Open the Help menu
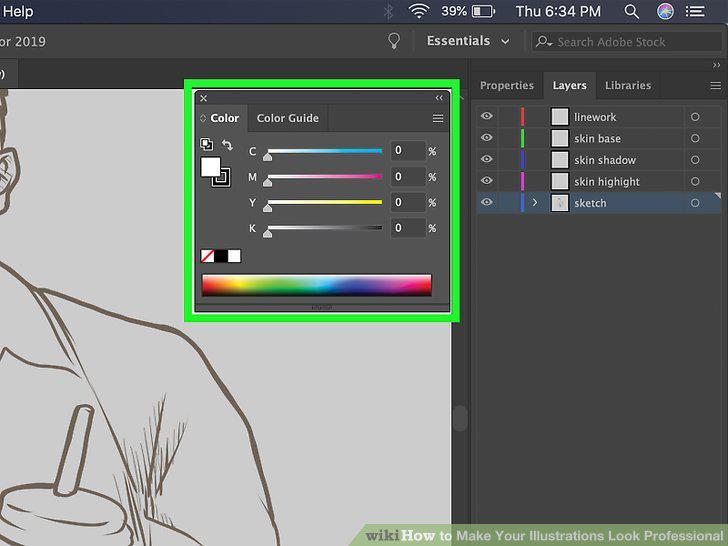728x546 pixels. point(18,11)
